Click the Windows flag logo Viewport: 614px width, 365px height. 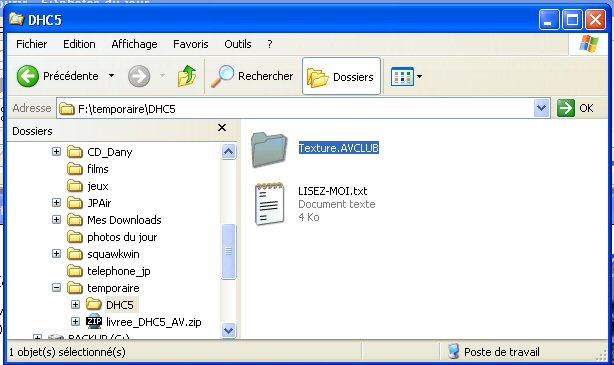[x=589, y=43]
